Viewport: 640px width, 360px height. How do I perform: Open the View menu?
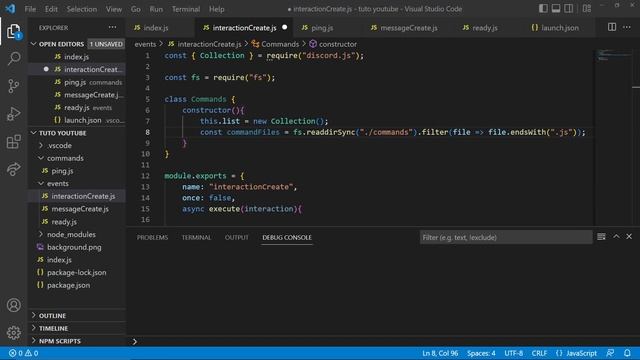click(113, 9)
